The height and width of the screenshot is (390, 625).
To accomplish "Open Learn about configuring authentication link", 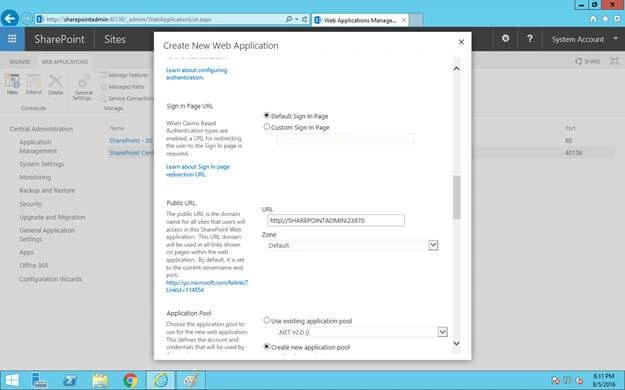I will (197, 74).
